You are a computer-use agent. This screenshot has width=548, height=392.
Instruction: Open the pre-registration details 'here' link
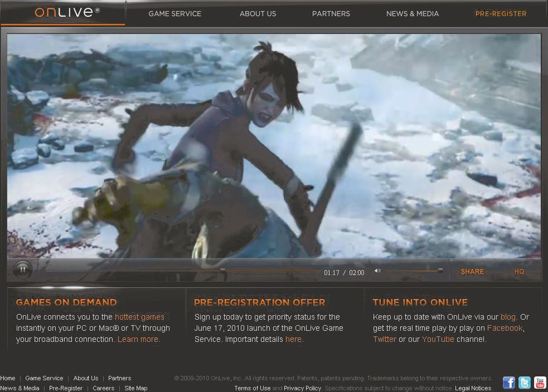[293, 339]
